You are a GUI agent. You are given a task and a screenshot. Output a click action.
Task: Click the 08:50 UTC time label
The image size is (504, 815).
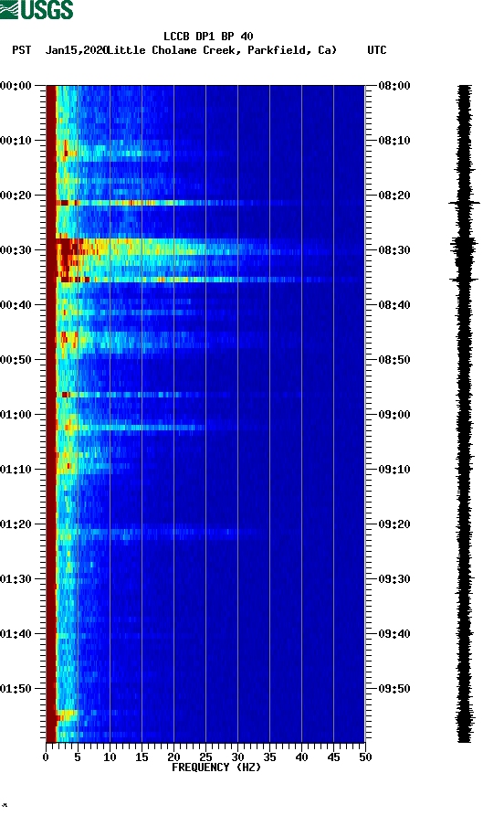click(x=394, y=360)
